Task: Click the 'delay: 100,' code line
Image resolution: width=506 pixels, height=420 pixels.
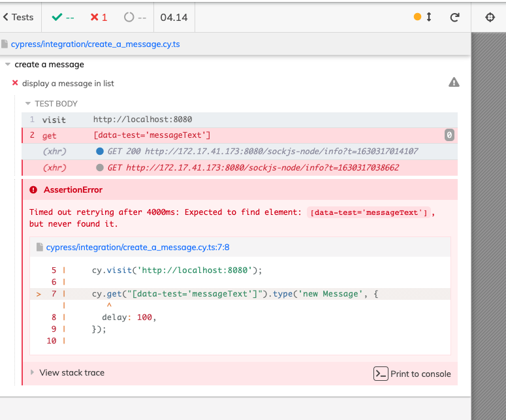Action: pos(129,317)
